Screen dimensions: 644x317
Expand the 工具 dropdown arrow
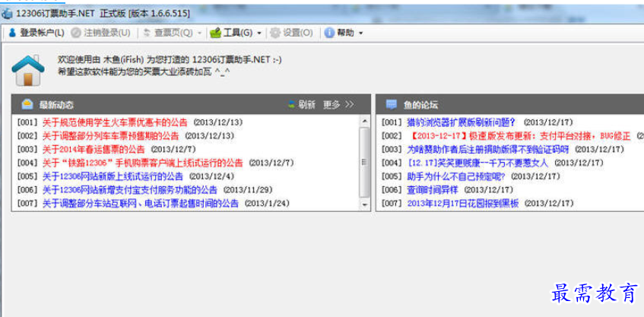pos(259,33)
